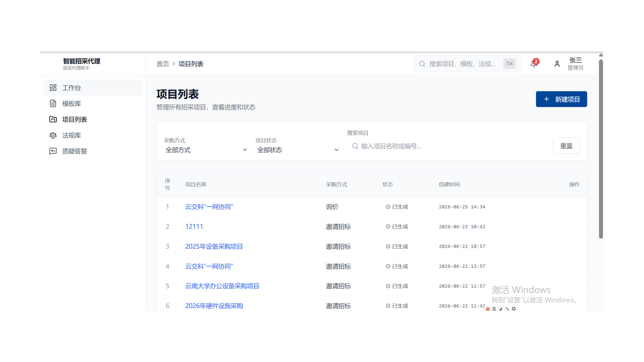This screenshot has height=362, width=644.
Task: Click the breadcrumb chevron separator
Action: tap(174, 64)
